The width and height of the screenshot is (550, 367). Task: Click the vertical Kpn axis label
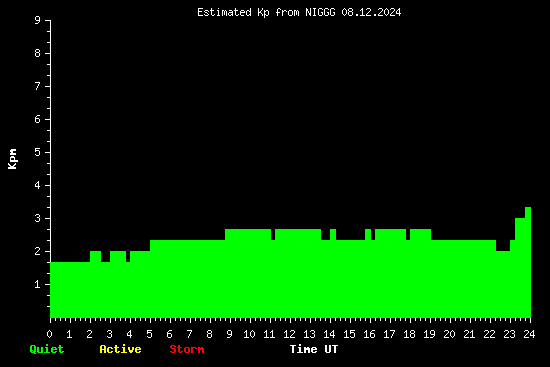[12, 159]
